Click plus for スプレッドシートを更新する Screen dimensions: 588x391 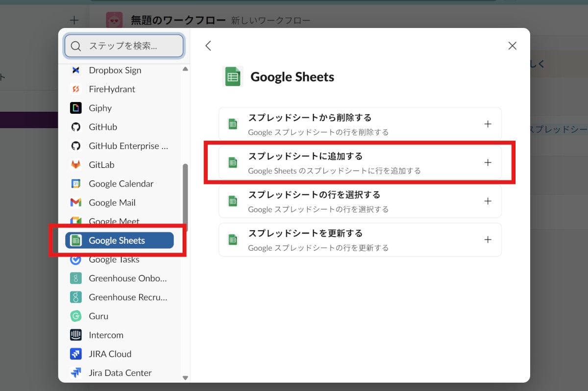click(488, 240)
